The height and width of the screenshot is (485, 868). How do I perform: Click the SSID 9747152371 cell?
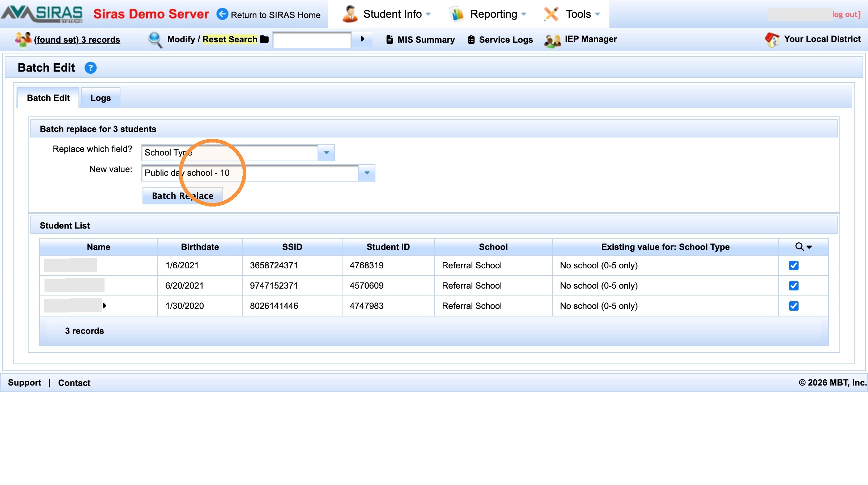[292, 286]
